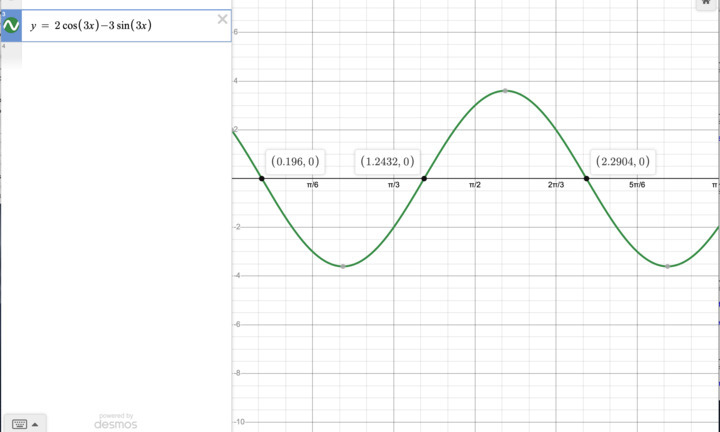Screen dimensions: 720x432
Task: Select the gray minimum point near 5π/6
Action: (x=667, y=266)
